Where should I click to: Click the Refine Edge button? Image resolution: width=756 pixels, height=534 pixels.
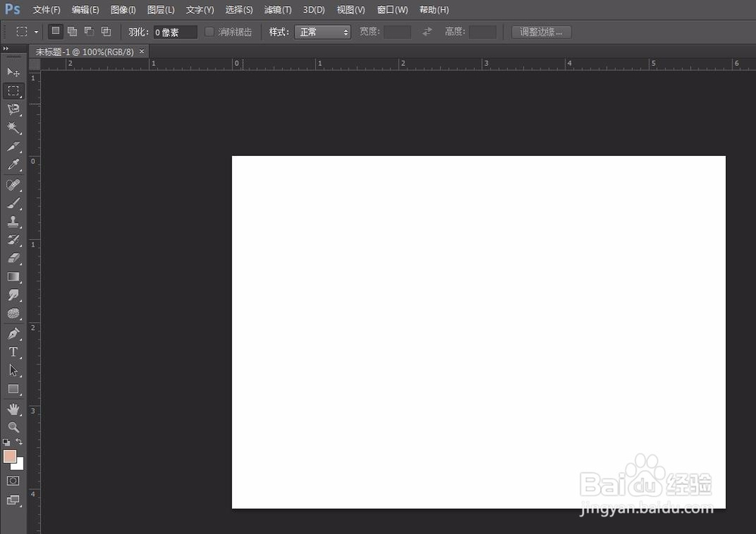[x=541, y=33]
